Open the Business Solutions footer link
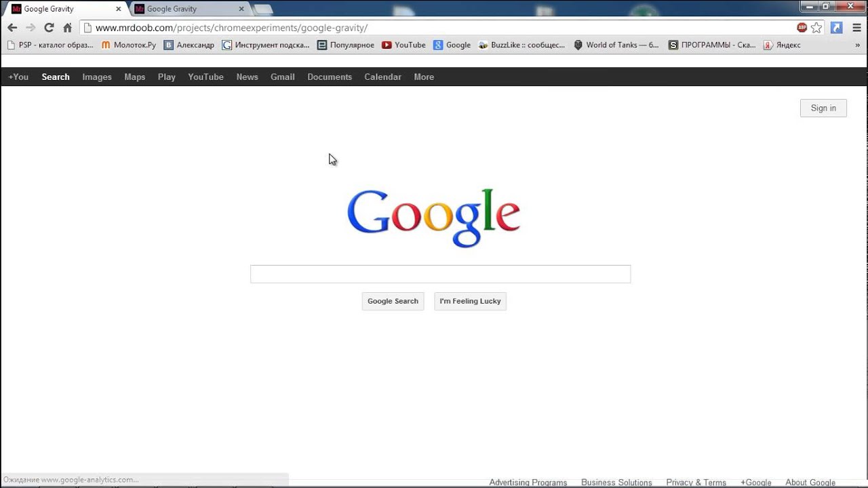The height and width of the screenshot is (488, 868). [x=616, y=483]
